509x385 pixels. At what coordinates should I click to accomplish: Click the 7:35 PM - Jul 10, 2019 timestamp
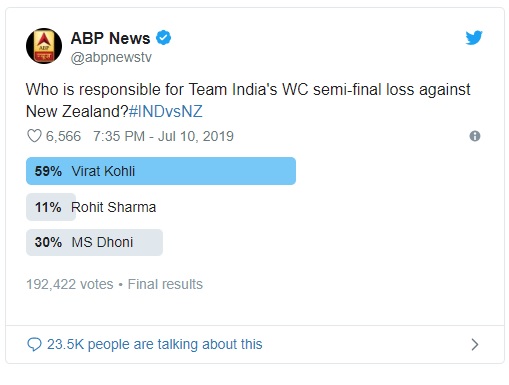[163, 136]
